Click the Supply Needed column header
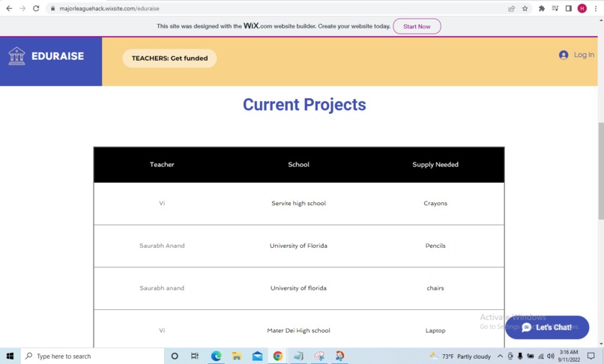Screen dimensions: 604x364 [x=435, y=165]
